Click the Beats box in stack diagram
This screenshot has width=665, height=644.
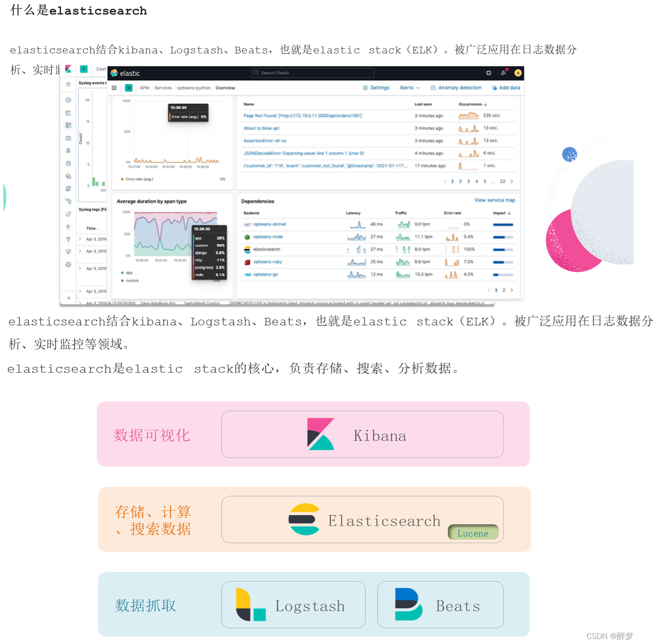(x=440, y=605)
